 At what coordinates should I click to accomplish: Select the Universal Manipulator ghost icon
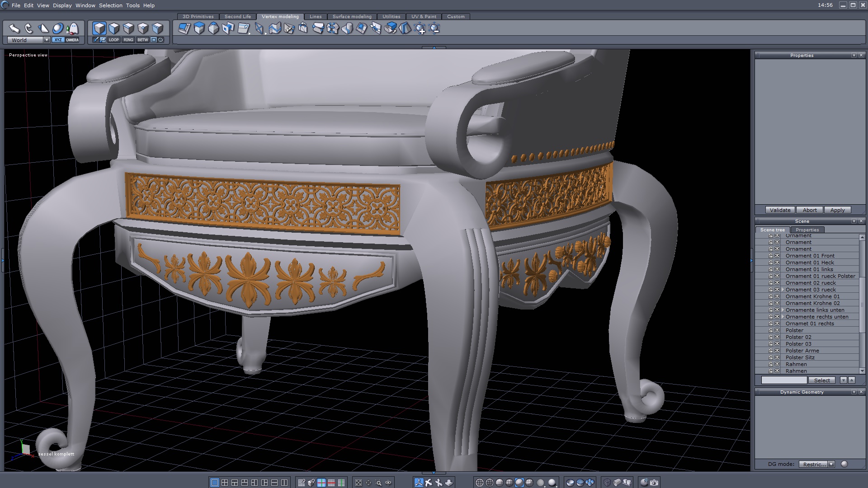[72, 28]
